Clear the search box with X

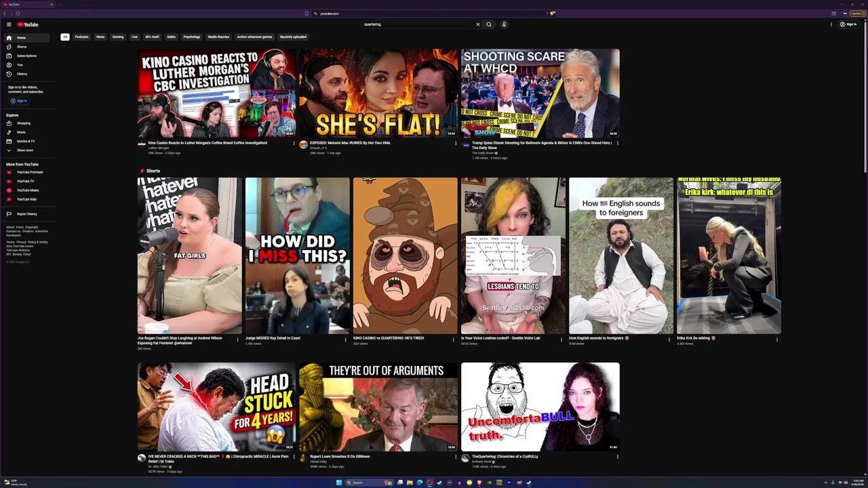[477, 24]
